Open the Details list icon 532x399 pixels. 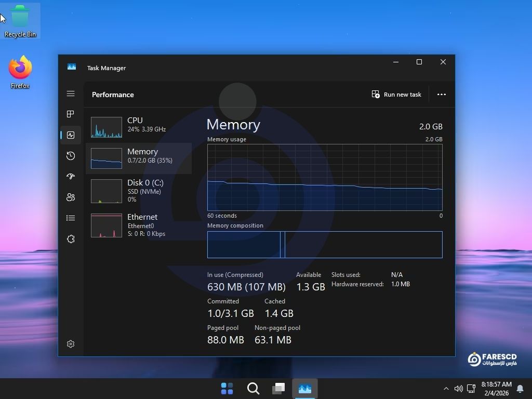pos(71,218)
